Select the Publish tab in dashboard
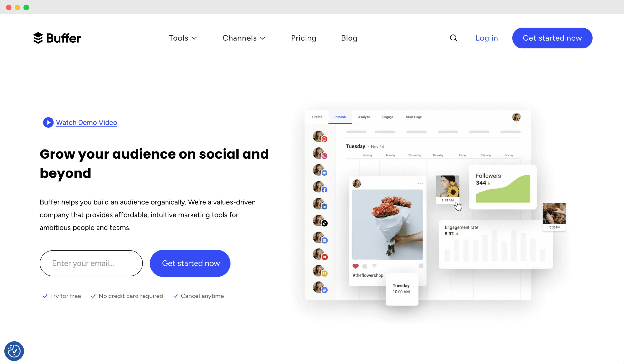This screenshot has height=364, width=624. 340,117
